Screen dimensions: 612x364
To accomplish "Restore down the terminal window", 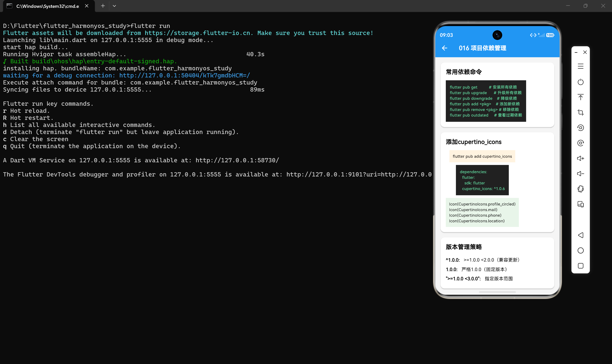I will tap(585, 6).
